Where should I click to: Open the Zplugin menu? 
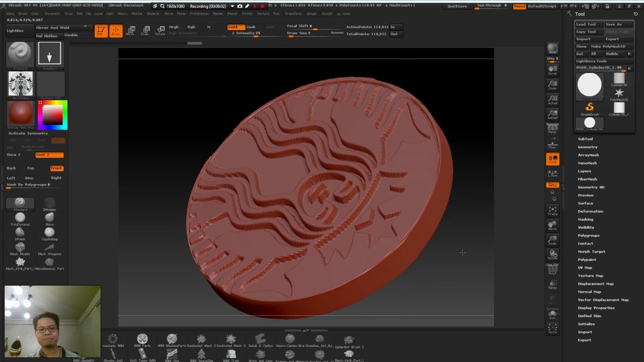[x=311, y=14]
